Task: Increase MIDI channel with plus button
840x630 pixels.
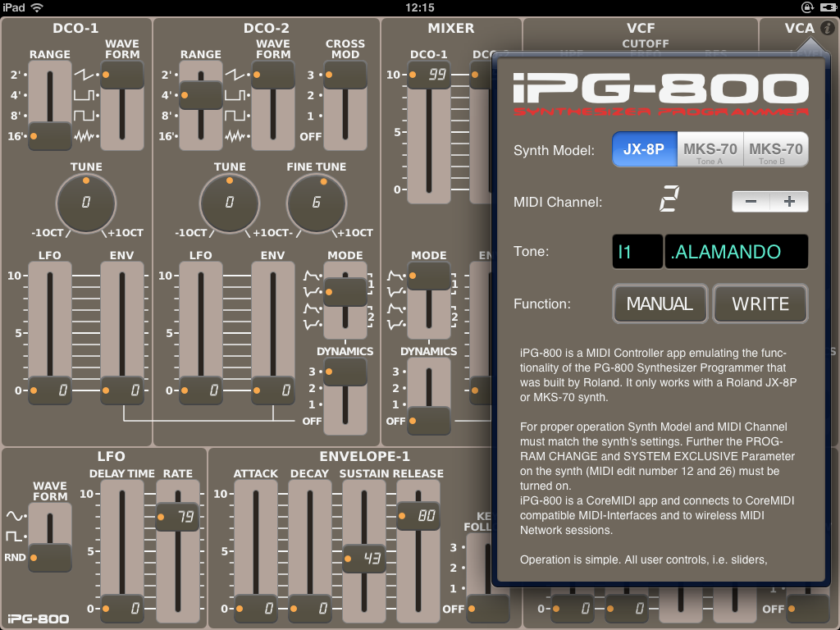Action: 789,202
